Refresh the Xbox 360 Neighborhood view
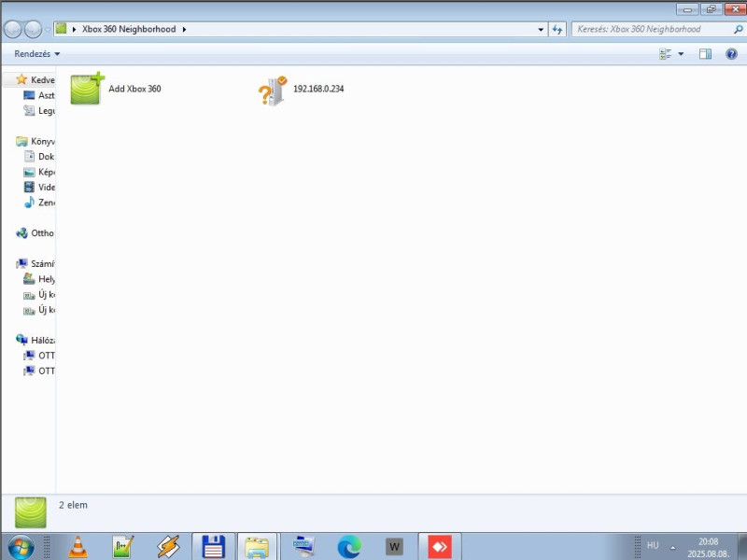The width and height of the screenshot is (747, 560). click(557, 29)
